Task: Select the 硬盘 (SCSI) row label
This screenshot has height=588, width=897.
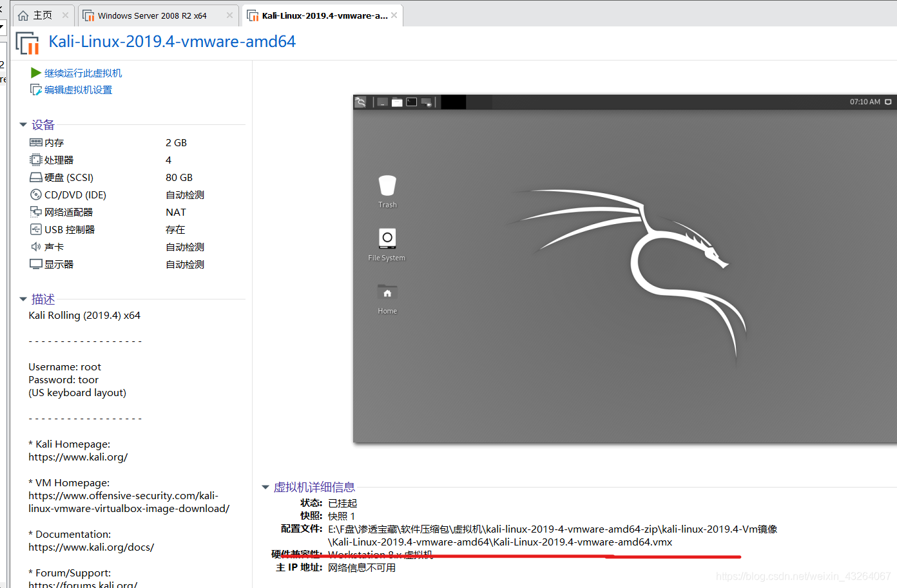Action: 69,177
